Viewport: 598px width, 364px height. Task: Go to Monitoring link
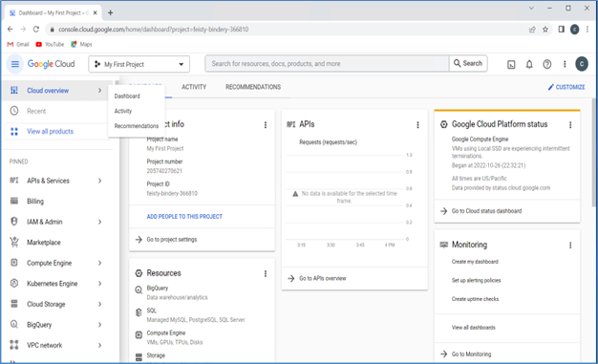point(471,354)
